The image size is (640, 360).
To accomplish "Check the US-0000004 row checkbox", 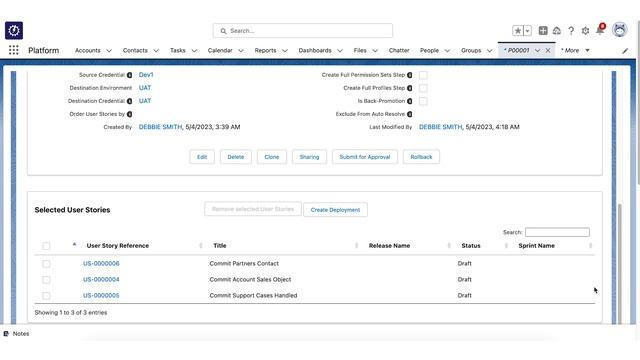I will [46, 280].
